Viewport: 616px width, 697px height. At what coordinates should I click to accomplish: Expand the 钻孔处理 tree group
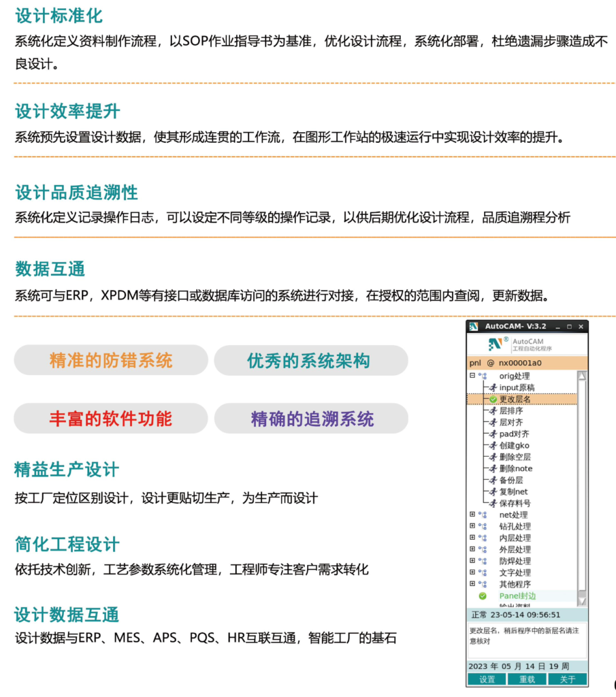[x=472, y=526]
